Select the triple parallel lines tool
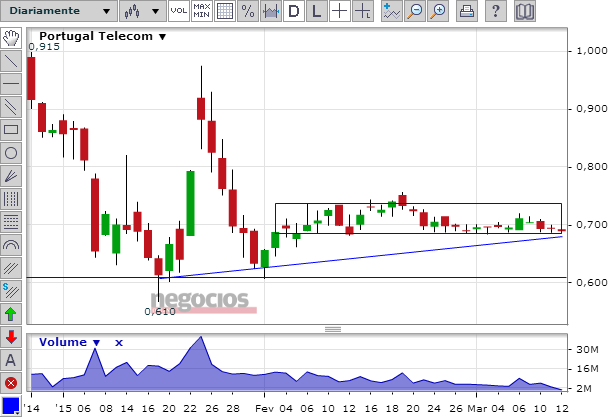This screenshot has height=420, width=609. (11, 268)
